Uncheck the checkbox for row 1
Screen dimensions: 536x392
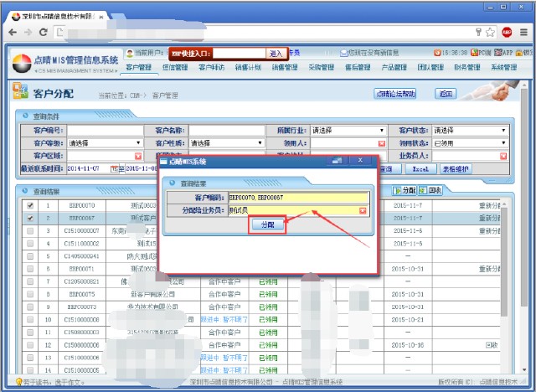(31, 205)
